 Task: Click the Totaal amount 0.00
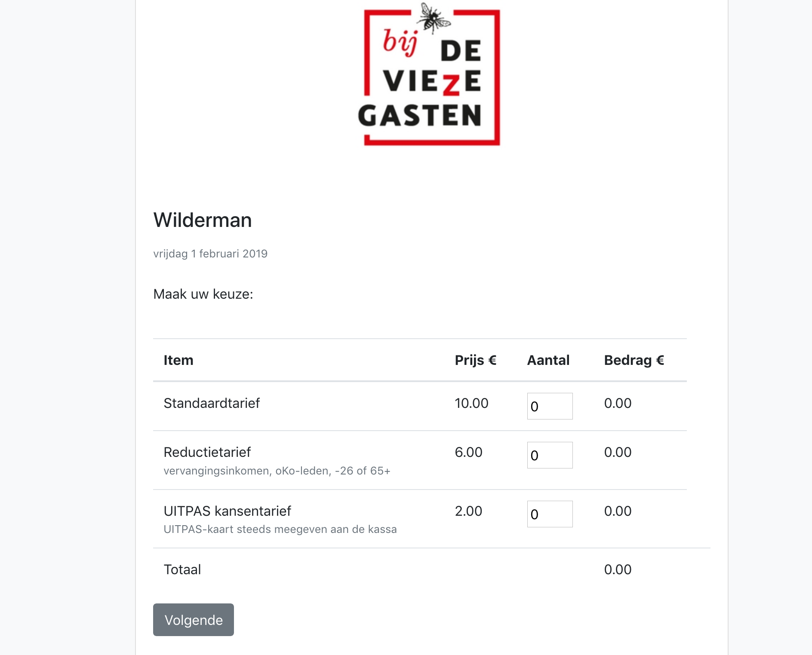click(x=618, y=569)
